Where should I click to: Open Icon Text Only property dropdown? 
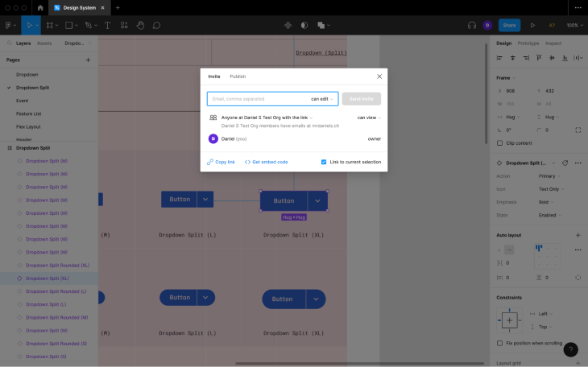[x=551, y=189]
